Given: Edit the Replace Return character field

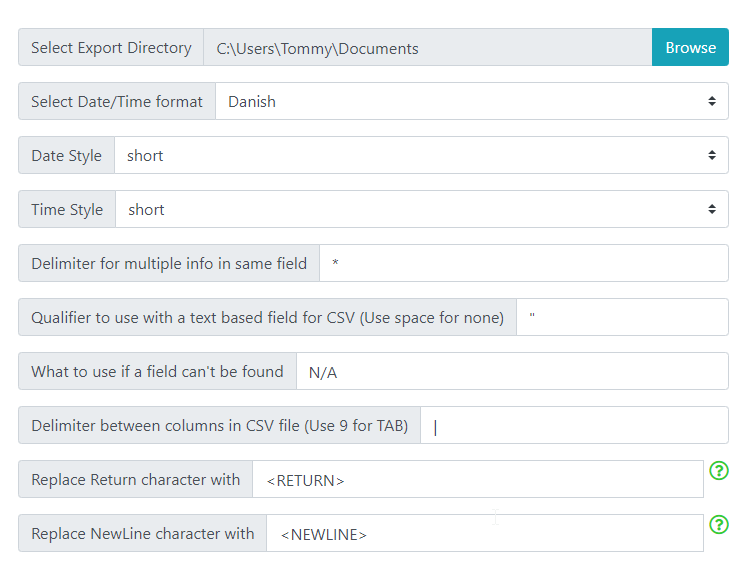Looking at the screenshot, I should (x=478, y=479).
